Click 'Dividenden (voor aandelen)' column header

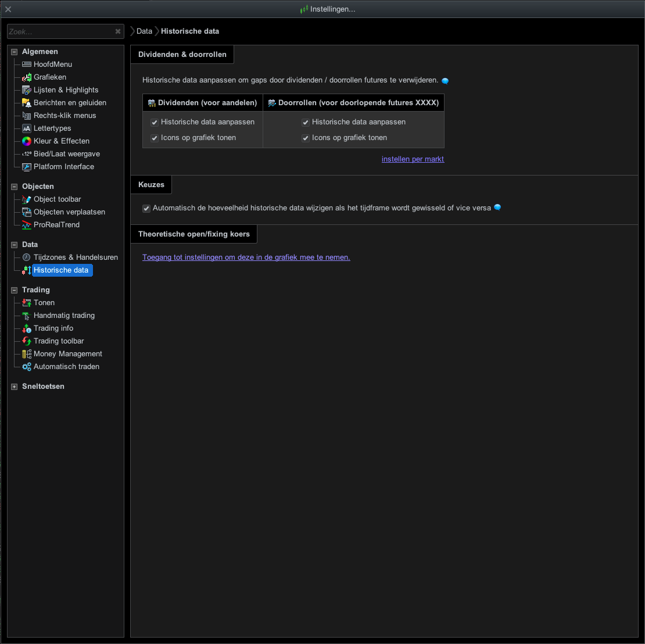click(203, 103)
